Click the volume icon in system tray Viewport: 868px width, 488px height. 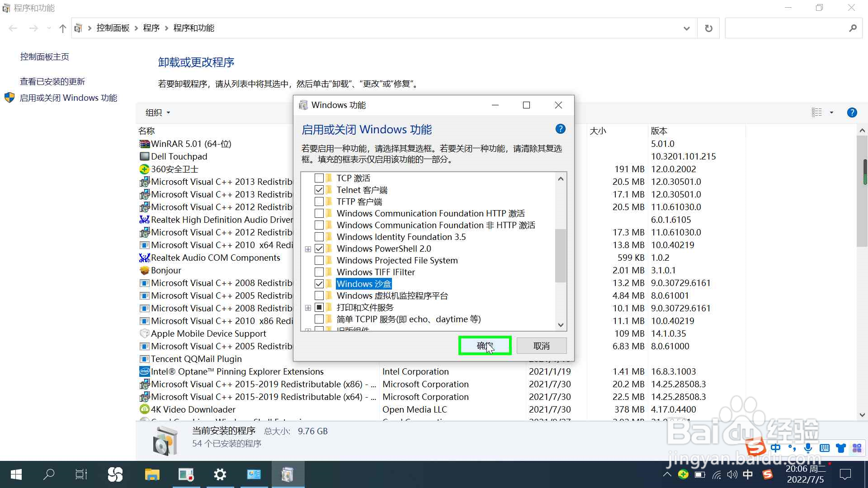tap(732, 474)
